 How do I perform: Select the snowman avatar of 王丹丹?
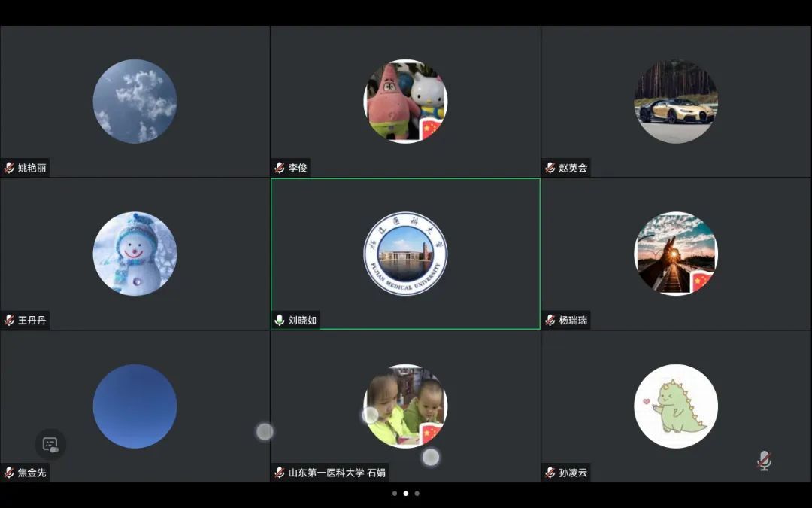coord(135,254)
